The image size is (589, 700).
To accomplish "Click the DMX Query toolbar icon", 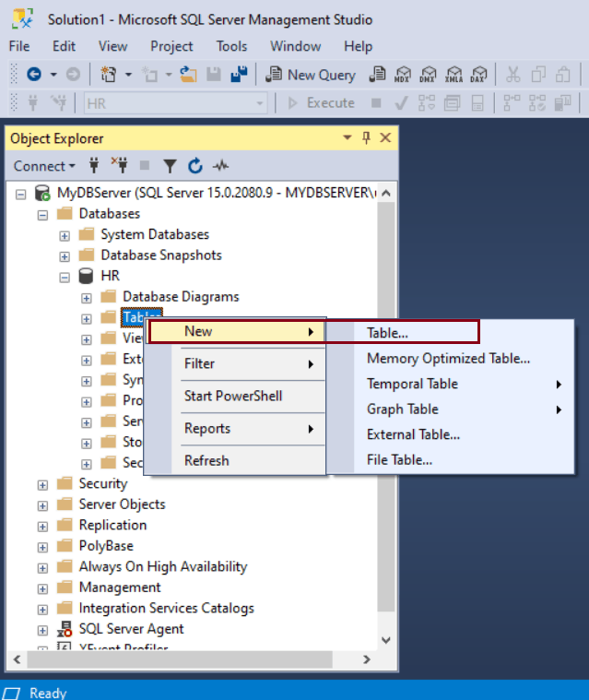I will tap(428, 75).
